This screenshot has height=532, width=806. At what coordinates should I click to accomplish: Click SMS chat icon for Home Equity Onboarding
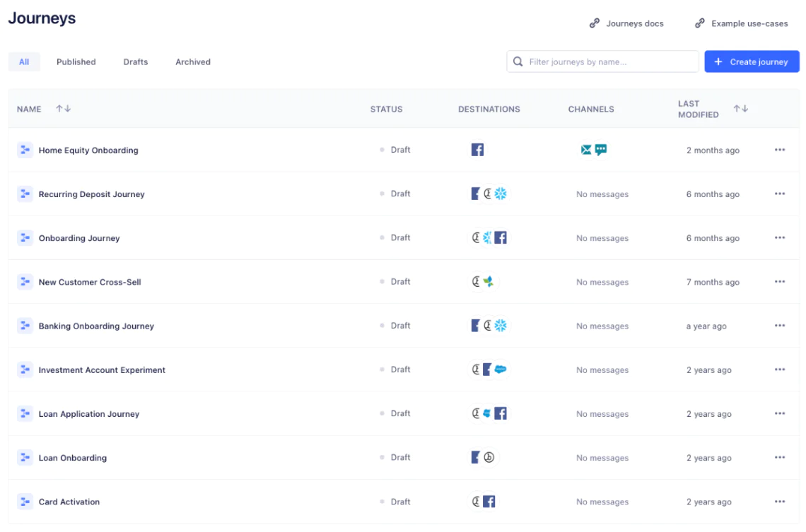(x=601, y=150)
